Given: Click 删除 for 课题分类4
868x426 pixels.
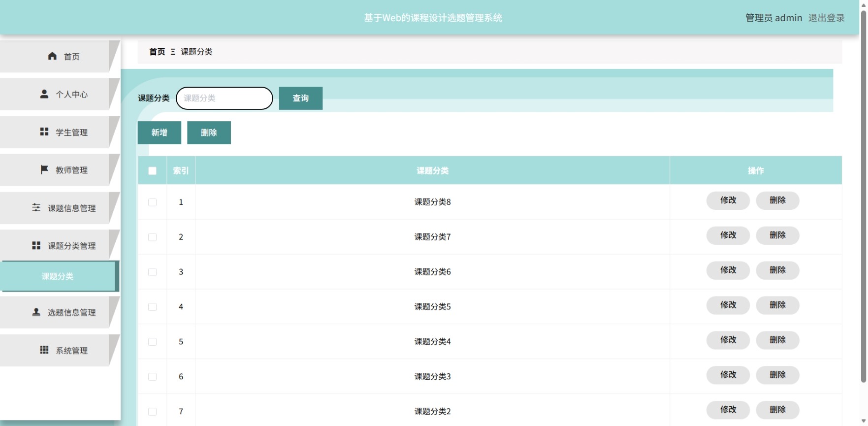Looking at the screenshot, I should pyautogui.click(x=777, y=340).
